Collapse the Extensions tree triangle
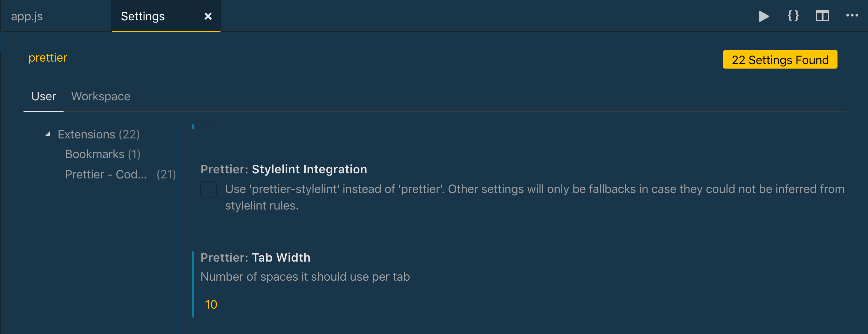The height and width of the screenshot is (334, 868). tap(48, 134)
